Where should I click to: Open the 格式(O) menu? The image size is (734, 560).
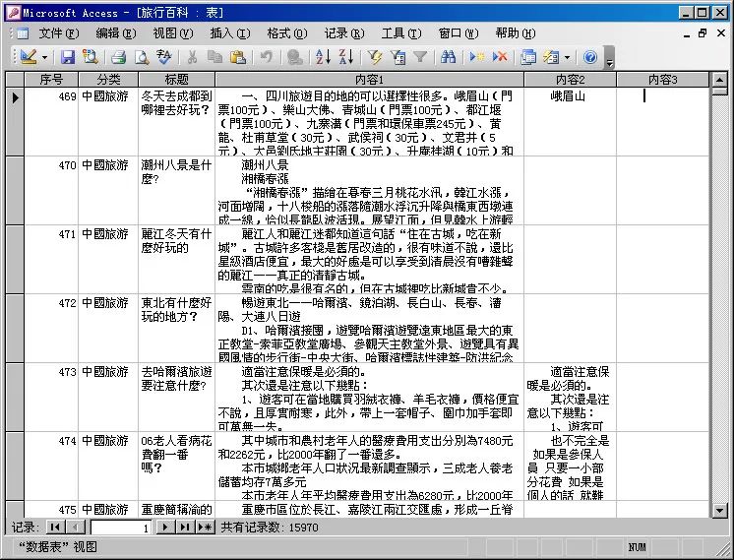[x=287, y=33]
